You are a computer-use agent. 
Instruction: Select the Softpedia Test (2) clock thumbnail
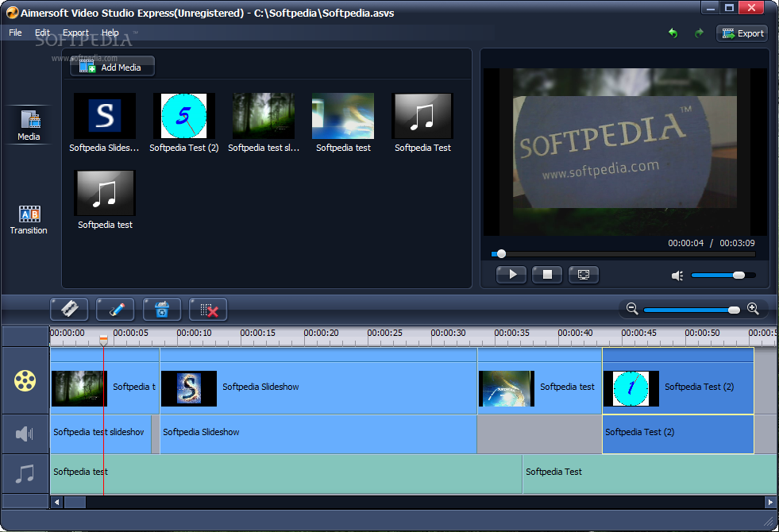tap(183, 122)
